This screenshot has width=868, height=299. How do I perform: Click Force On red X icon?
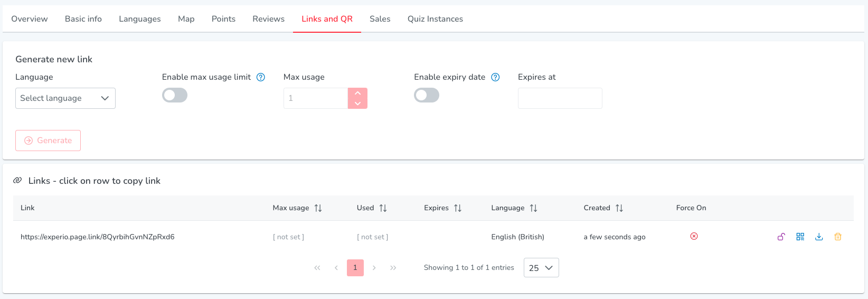694,236
